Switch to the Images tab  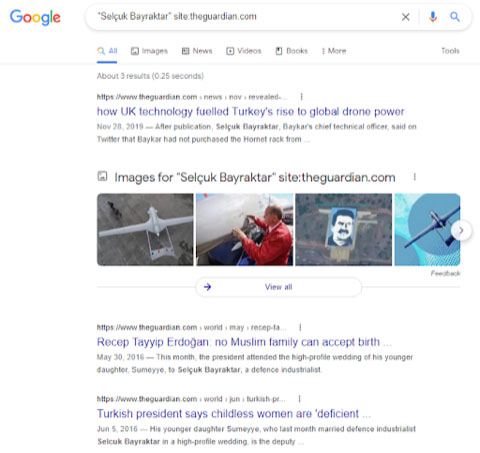[149, 51]
